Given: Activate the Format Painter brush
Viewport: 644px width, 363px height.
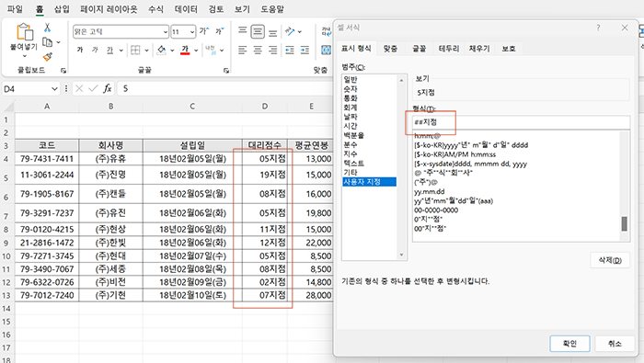Looking at the screenshot, I should 48,57.
